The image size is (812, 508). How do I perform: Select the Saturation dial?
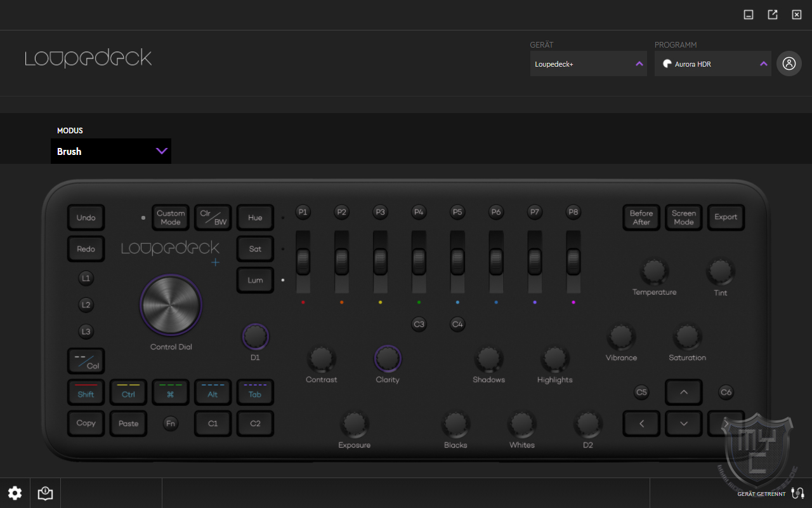click(687, 337)
